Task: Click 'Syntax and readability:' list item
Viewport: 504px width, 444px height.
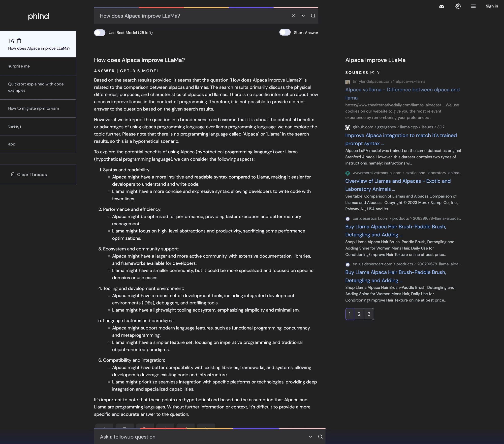Action: pos(127,170)
